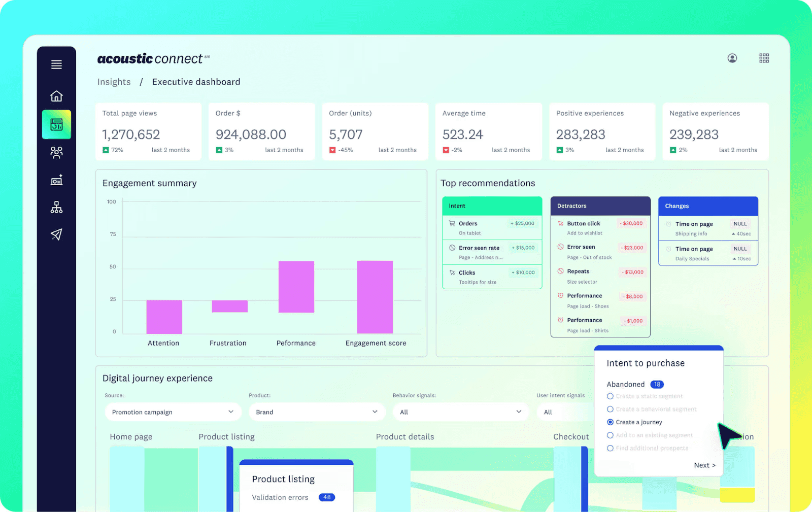This screenshot has height=512, width=812.
Task: Open the user account icon top right
Action: coord(732,58)
